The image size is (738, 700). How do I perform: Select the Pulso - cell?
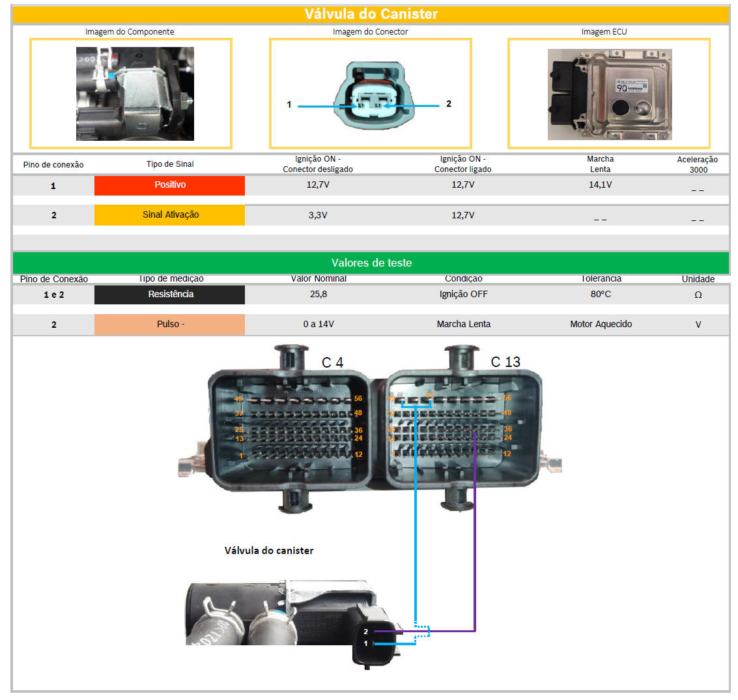point(169,325)
